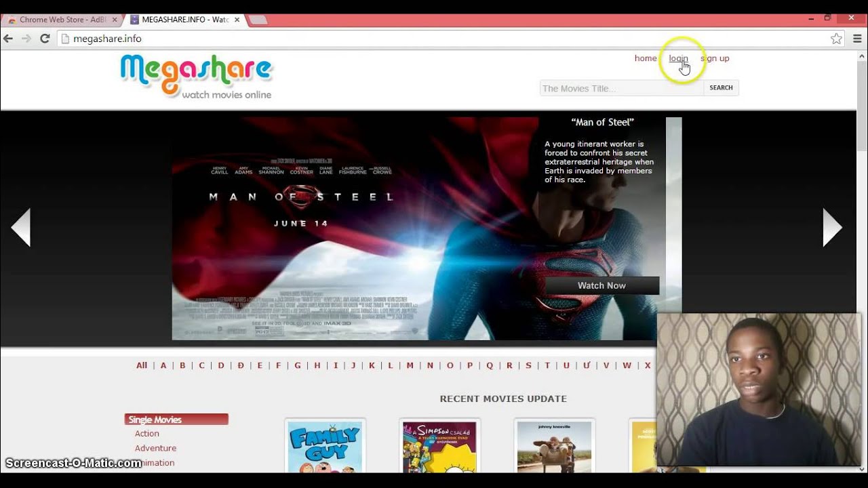Close the MEGASHARE.INFO tab

(237, 20)
